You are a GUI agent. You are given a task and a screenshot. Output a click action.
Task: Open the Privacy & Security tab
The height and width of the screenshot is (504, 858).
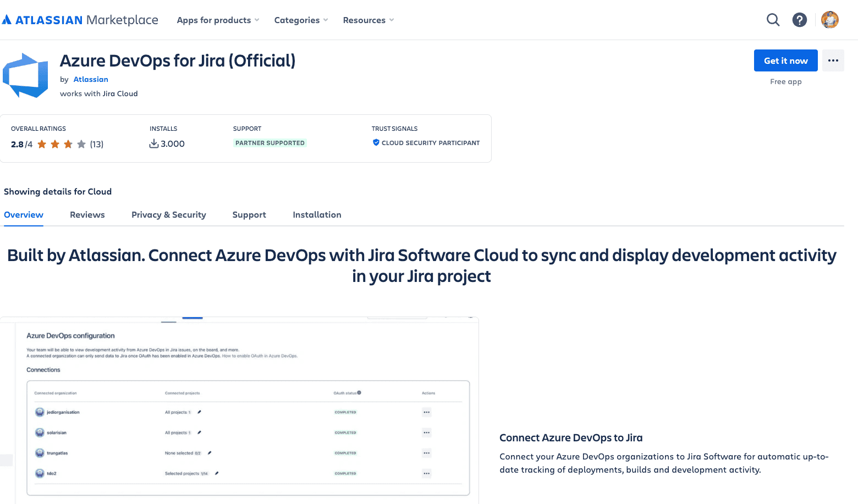[169, 215]
